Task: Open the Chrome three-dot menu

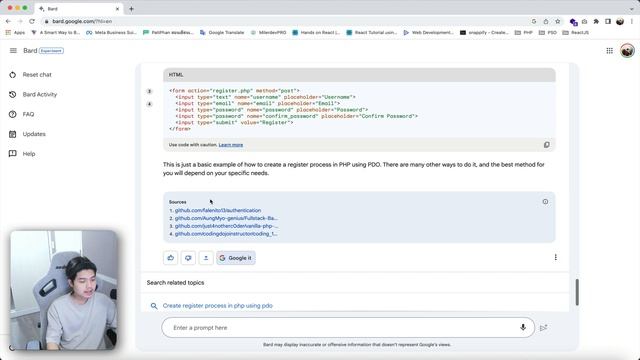Action: pyautogui.click(x=632, y=21)
